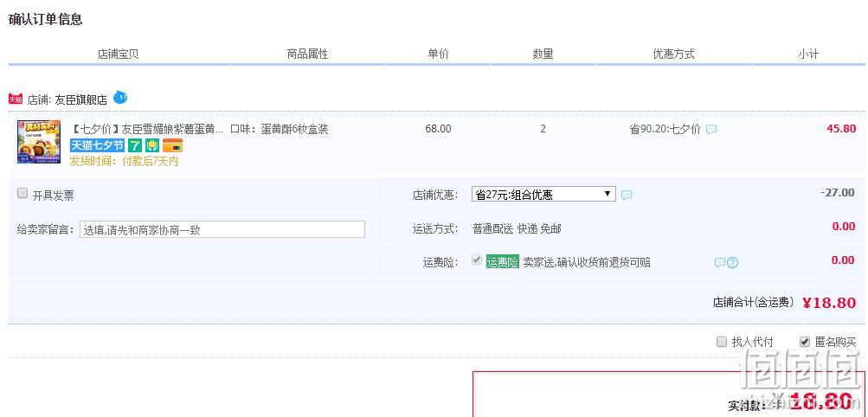
Task: Open the blue Wangwang chat icon beside the store name
Action: [x=120, y=98]
